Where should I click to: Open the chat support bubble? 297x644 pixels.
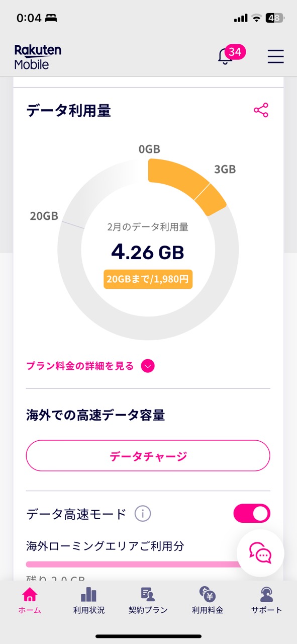260,553
